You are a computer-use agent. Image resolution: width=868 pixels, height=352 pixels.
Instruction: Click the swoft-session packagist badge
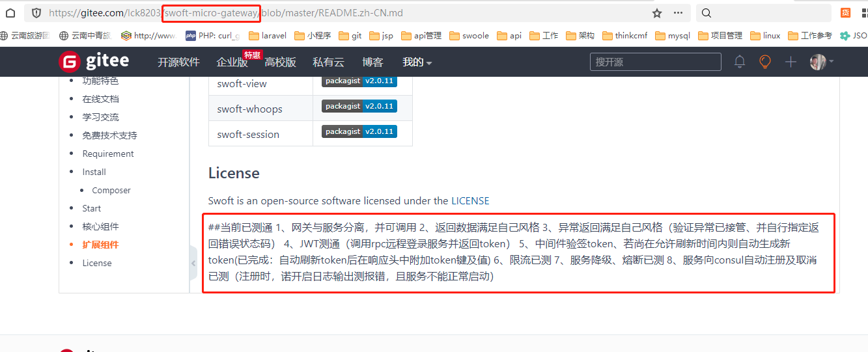pos(359,131)
